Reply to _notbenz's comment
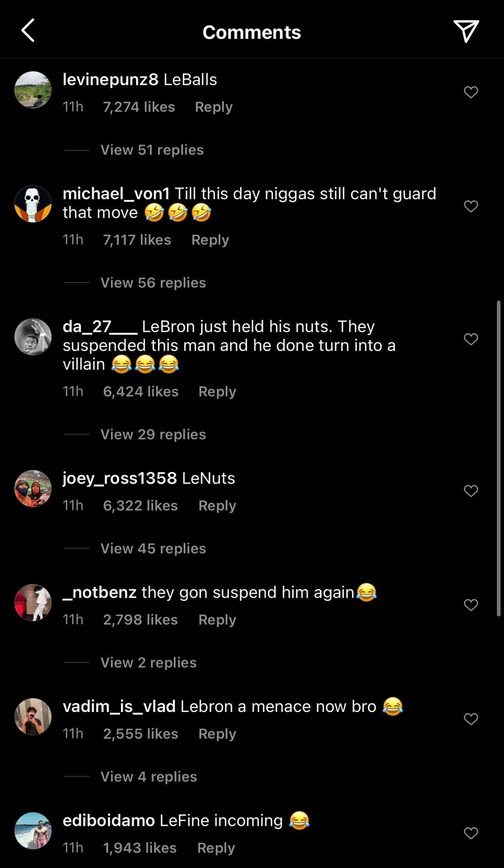This screenshot has height=868, width=504. (x=217, y=620)
